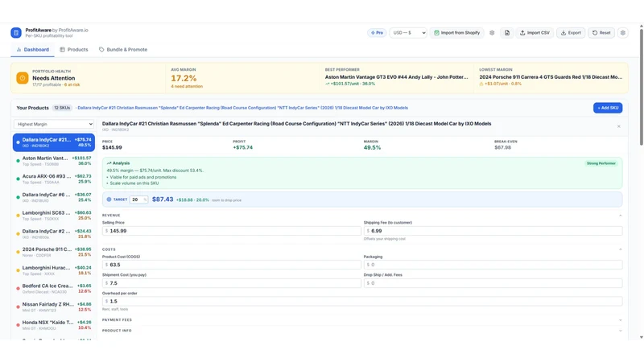Screen dimensions: 644x362
Task: Click the document template icon button
Action: coord(507,33)
